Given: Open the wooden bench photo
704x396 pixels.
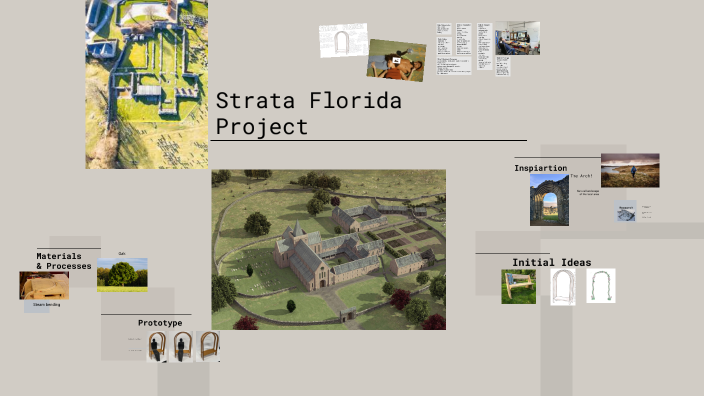Looking at the screenshot, I should (x=519, y=286).
